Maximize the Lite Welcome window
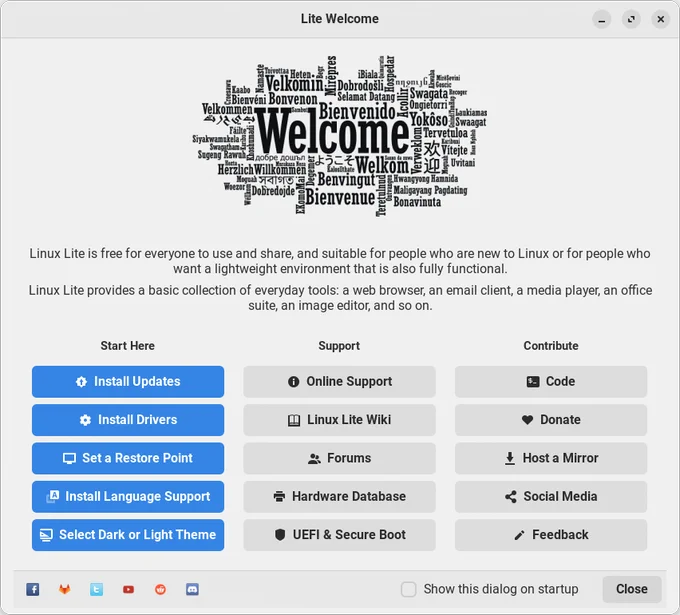The height and width of the screenshot is (615, 680). pyautogui.click(x=631, y=20)
